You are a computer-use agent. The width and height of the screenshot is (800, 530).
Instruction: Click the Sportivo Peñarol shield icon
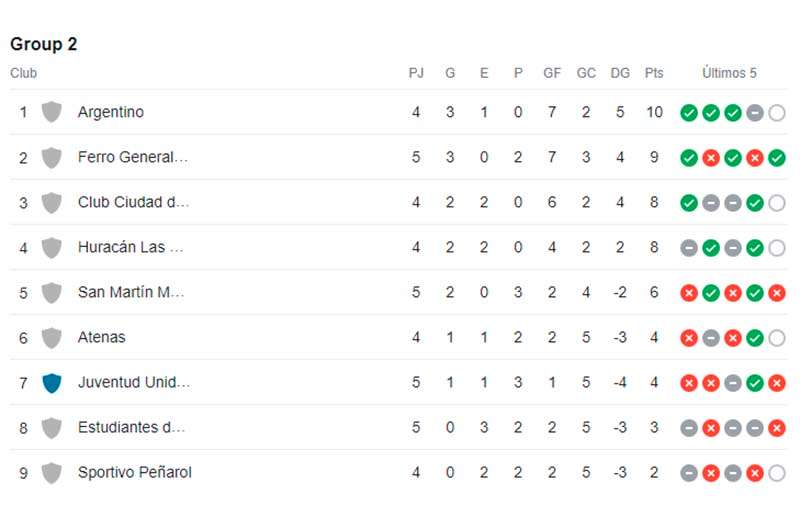pyautogui.click(x=51, y=472)
